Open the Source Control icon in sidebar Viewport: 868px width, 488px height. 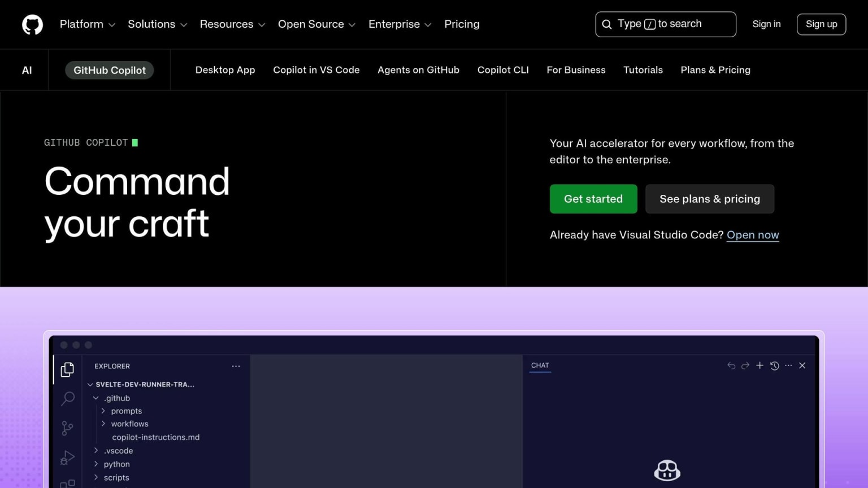pos(67,428)
